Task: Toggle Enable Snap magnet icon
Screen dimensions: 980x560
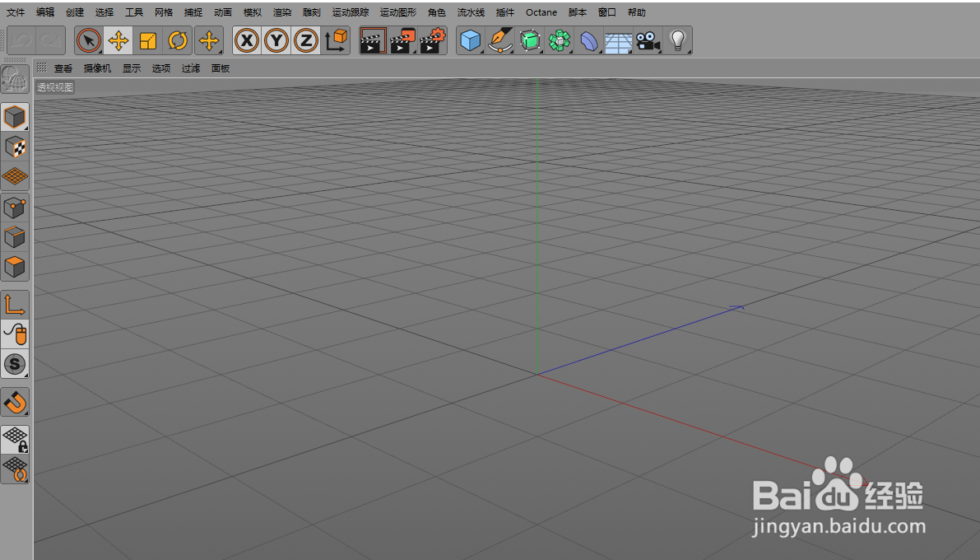Action: click(14, 403)
